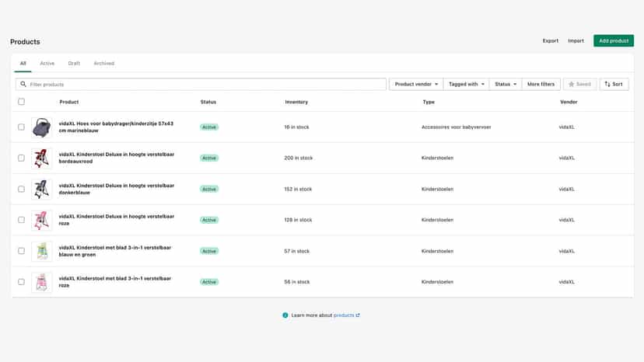This screenshot has height=362, width=644.
Task: Switch to the All tab
Action: pyautogui.click(x=23, y=63)
